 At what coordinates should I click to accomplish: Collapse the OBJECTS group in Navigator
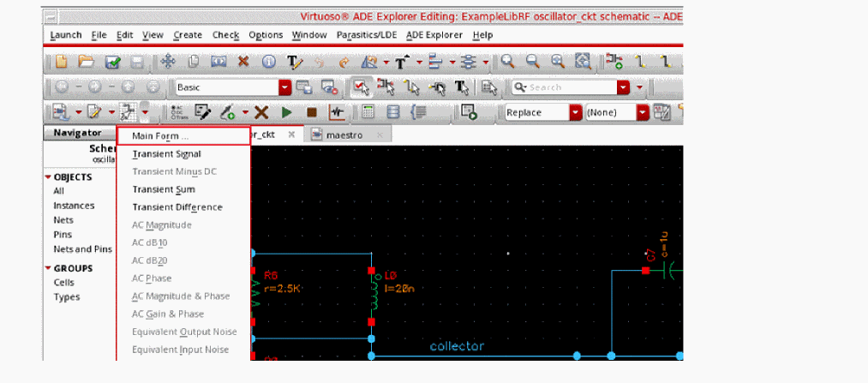click(49, 177)
